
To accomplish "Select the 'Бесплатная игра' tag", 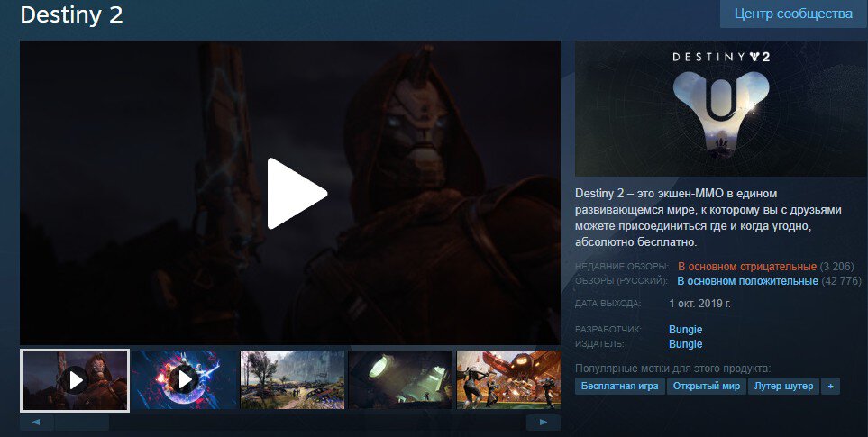I will pos(620,387).
